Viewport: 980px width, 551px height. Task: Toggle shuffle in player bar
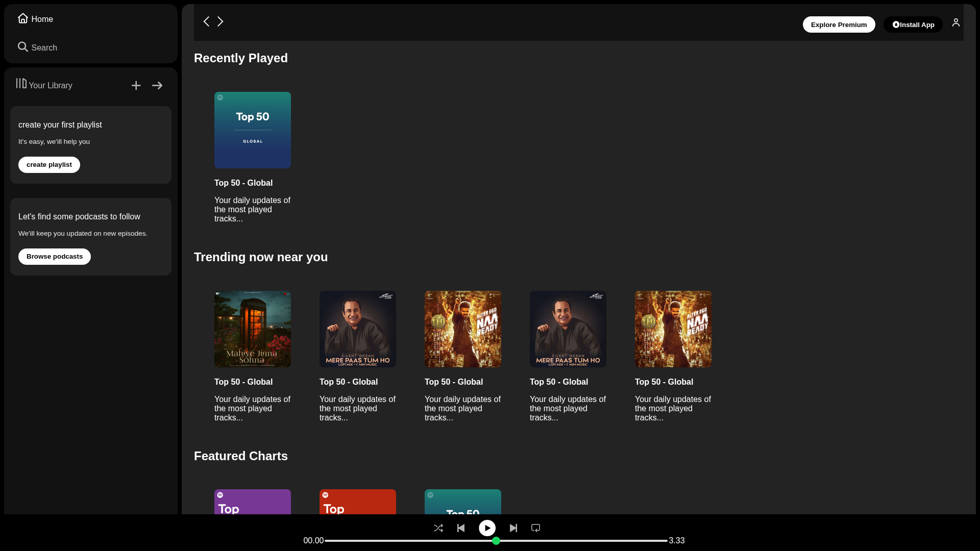pyautogui.click(x=438, y=528)
